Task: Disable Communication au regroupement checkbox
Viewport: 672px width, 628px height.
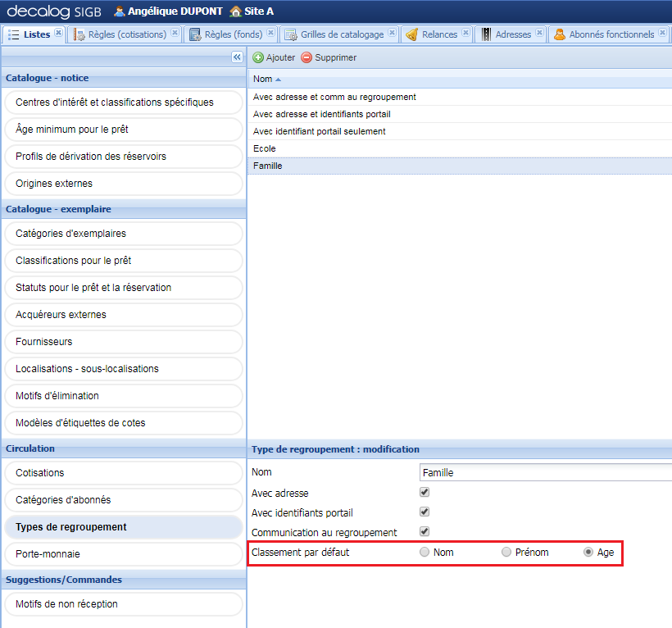Action: click(425, 532)
